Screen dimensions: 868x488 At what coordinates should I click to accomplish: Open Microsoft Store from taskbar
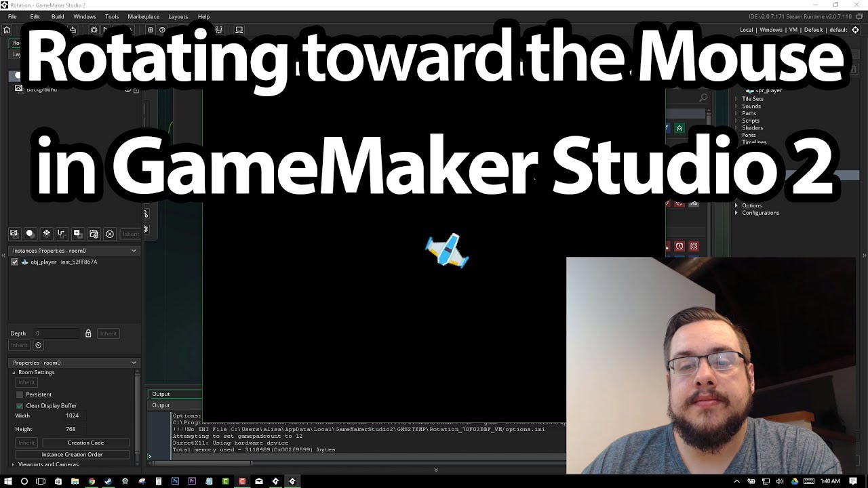coord(58,481)
